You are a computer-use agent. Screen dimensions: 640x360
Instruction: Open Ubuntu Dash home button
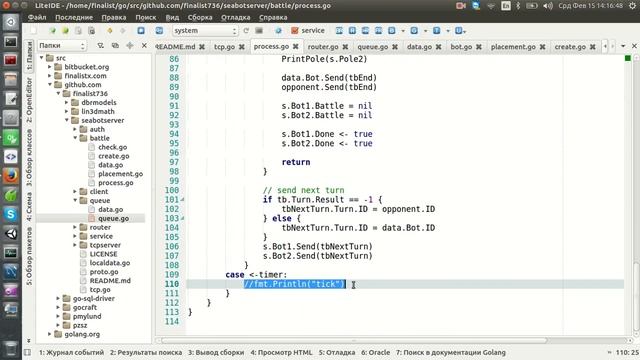[11, 22]
